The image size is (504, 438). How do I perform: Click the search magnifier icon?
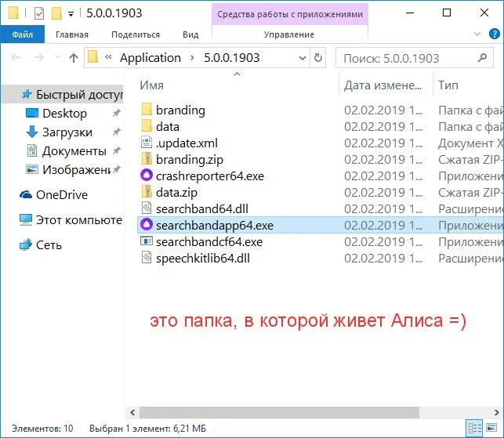[482, 57]
